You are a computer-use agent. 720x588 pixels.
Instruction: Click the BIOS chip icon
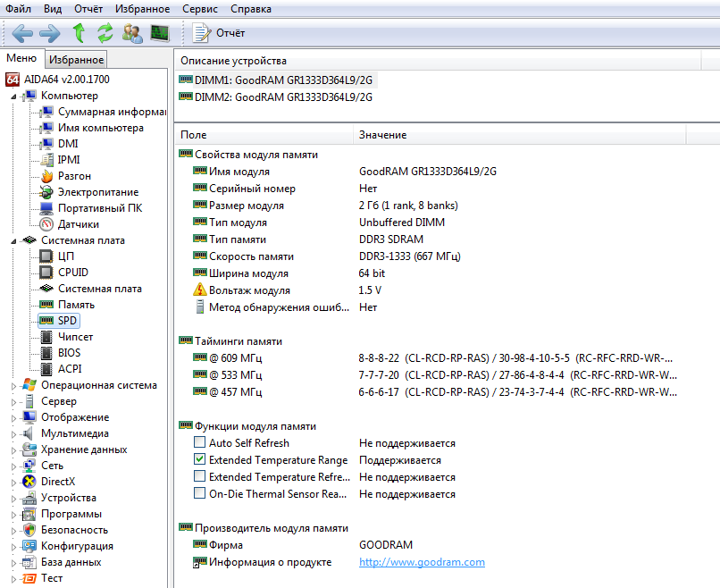point(46,353)
